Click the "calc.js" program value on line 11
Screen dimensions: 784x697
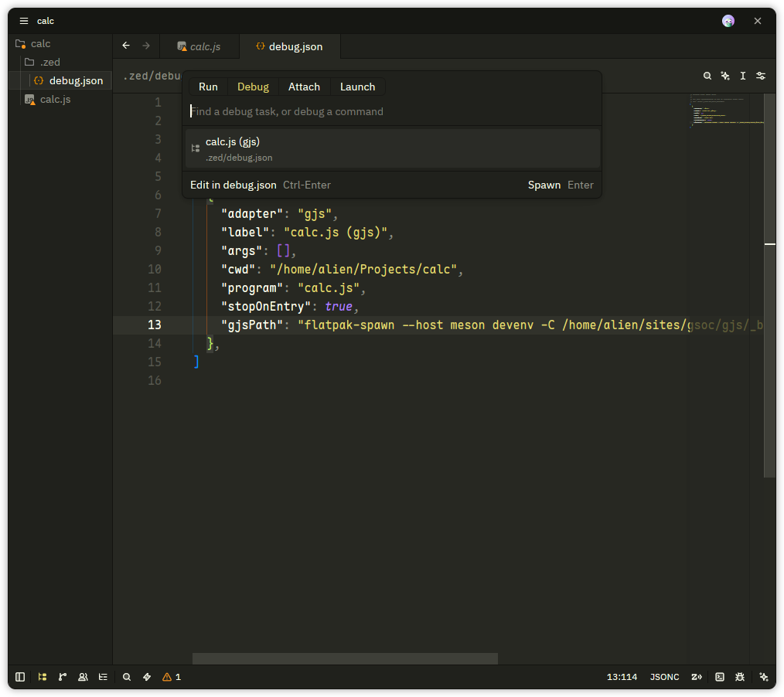pos(329,287)
